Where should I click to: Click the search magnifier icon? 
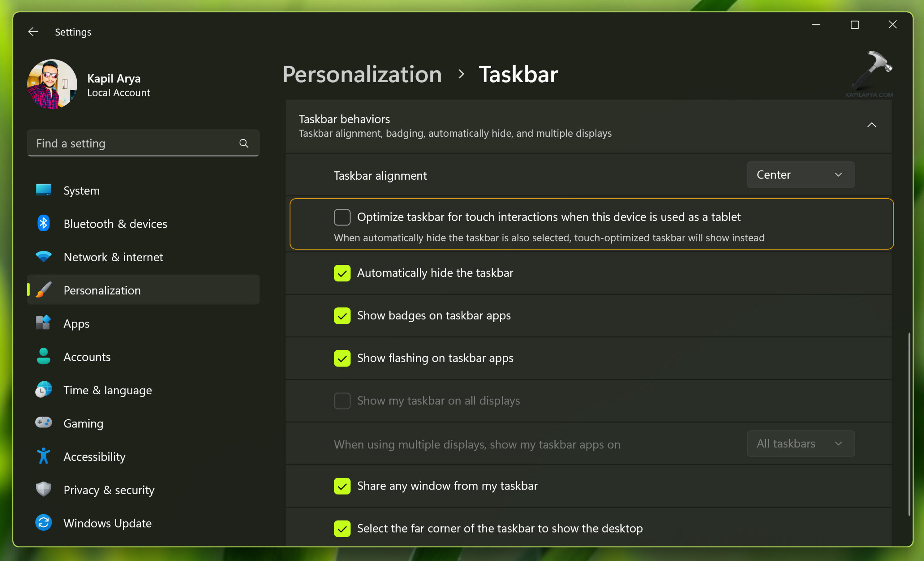tap(244, 143)
